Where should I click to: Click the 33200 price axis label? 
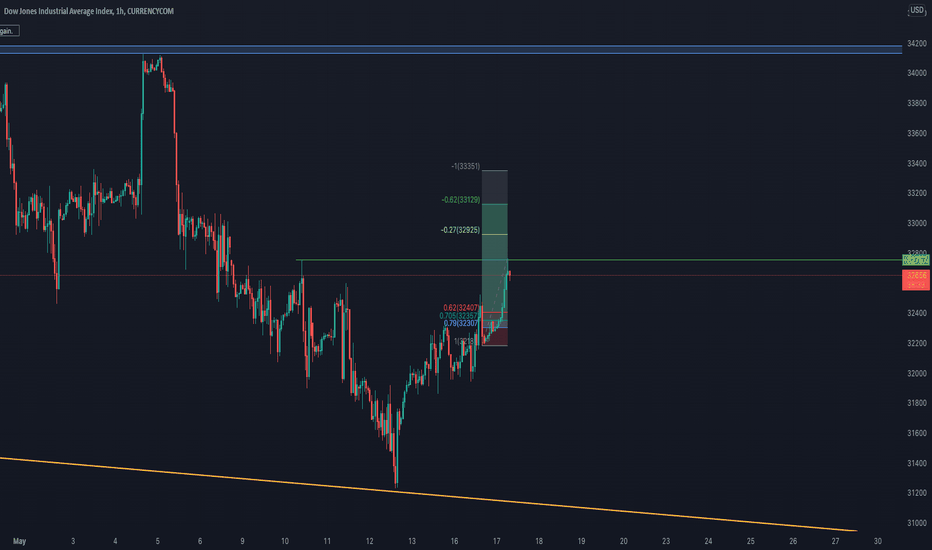pyautogui.click(x=917, y=193)
